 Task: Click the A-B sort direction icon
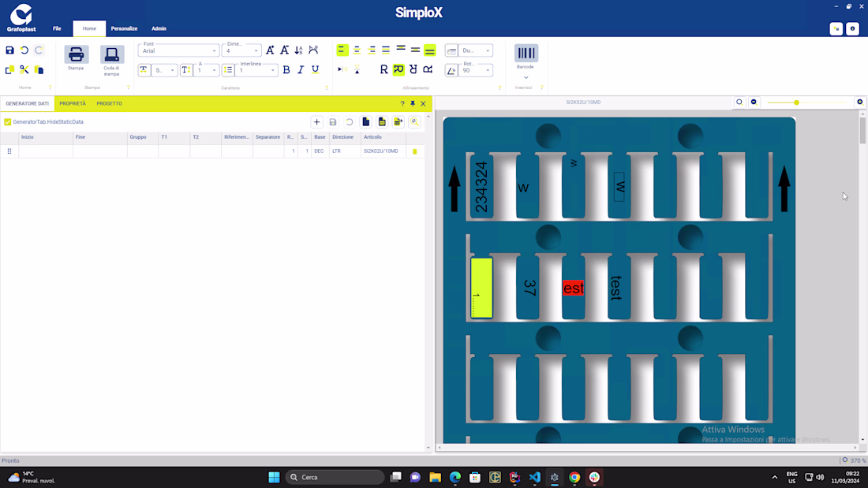pyautogui.click(x=299, y=50)
